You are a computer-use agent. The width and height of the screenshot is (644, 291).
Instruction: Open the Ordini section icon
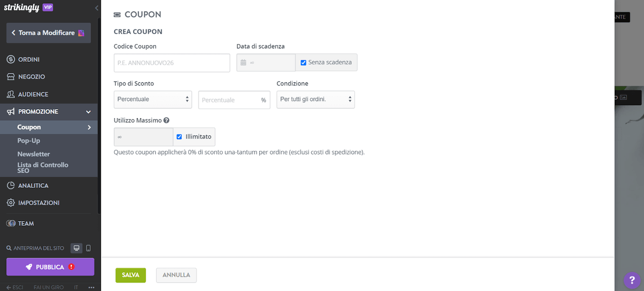pos(10,60)
